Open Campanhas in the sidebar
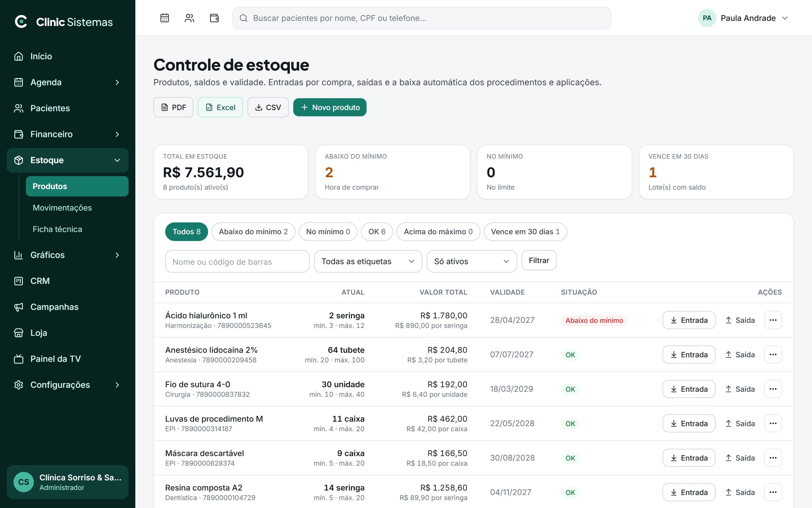This screenshot has height=508, width=812. pyautogui.click(x=67, y=307)
